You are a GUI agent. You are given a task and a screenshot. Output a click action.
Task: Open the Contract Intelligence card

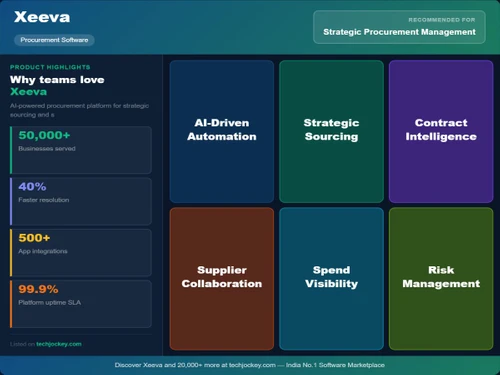tap(441, 131)
